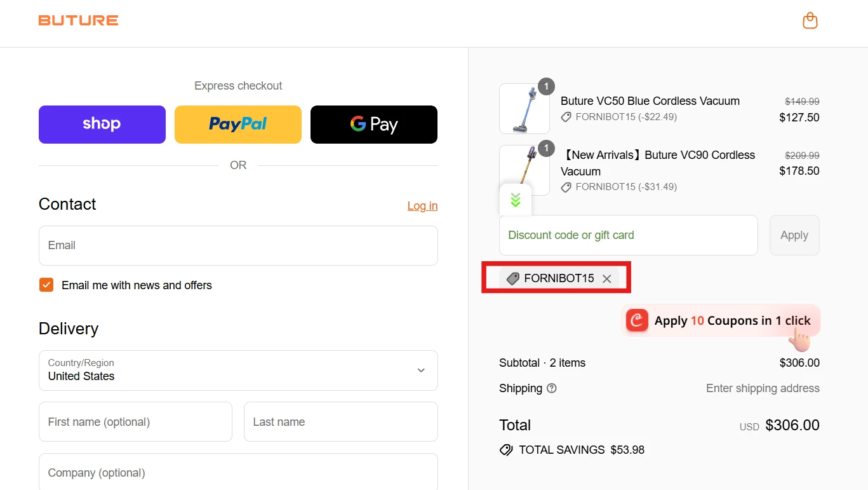Click the Contact heading
The image size is (868, 490).
(67, 204)
